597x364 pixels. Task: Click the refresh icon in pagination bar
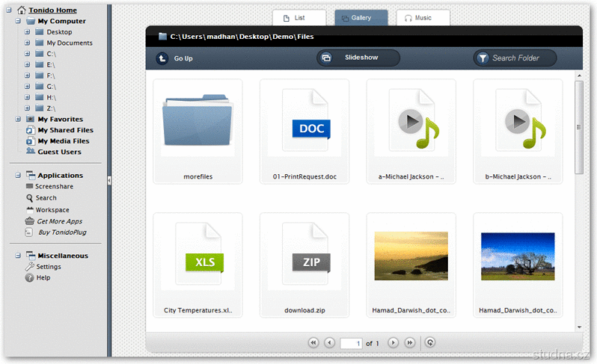point(429,342)
